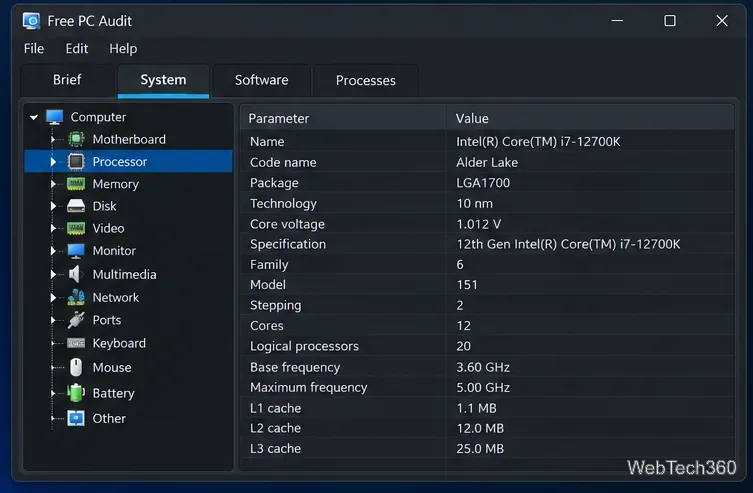Select the Network tree item label
The width and height of the screenshot is (753, 493).
click(x=116, y=297)
